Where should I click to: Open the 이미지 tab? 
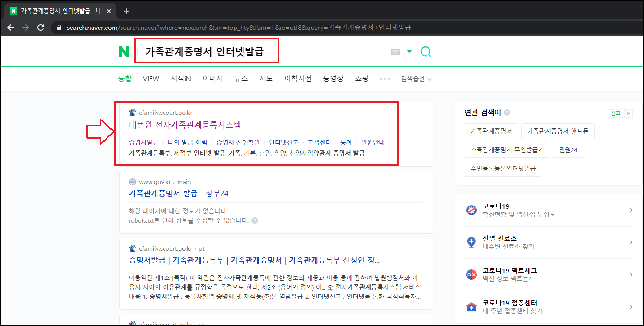213,79
